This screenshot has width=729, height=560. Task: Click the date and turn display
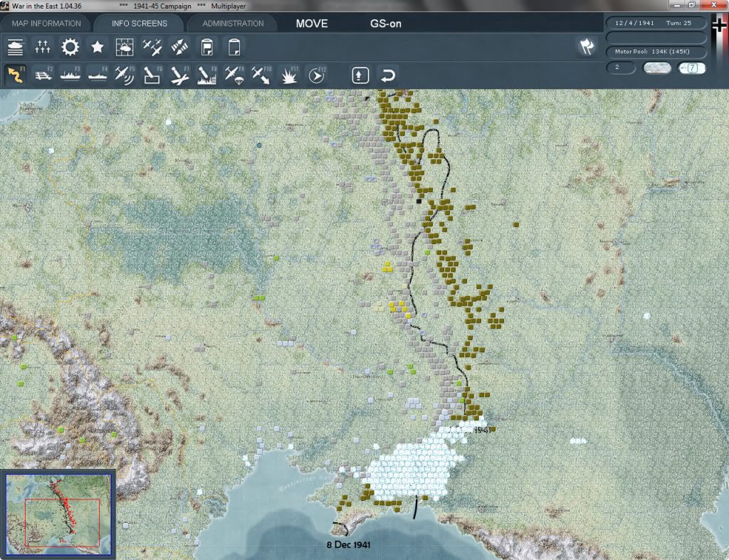coord(656,23)
